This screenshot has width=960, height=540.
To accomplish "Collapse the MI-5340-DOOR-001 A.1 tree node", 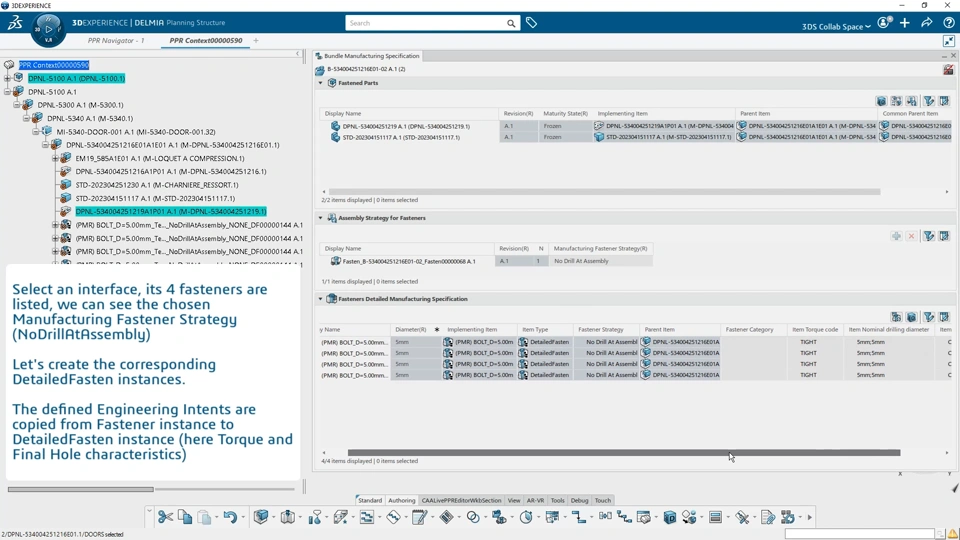I will [36, 132].
